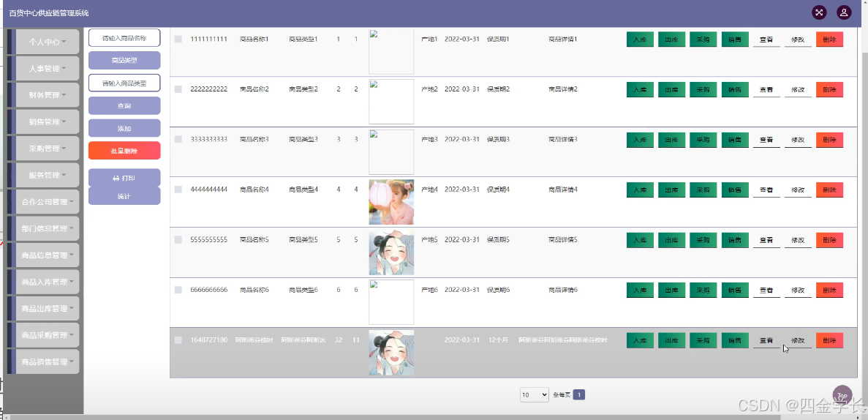Click 删除 for row 1648727180
Viewport: 868px width, 420px height.
point(830,340)
